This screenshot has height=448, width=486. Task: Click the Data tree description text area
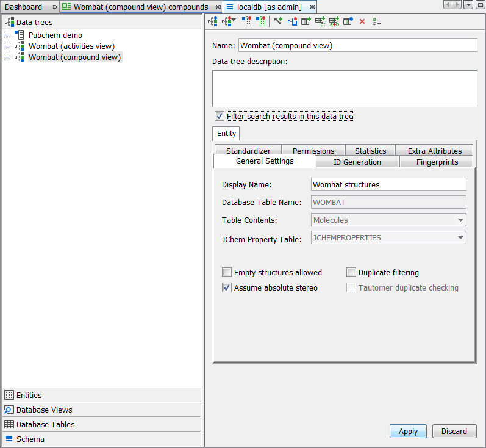tap(345, 89)
